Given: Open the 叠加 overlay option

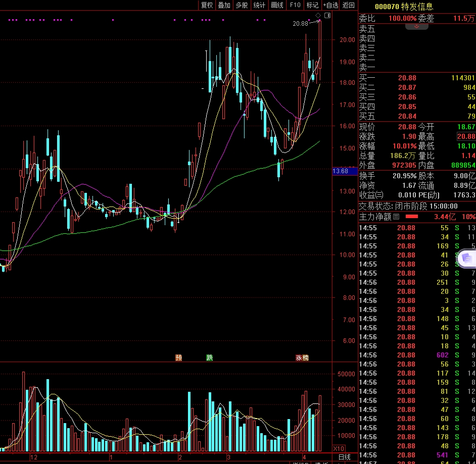Looking at the screenshot, I should pos(224,5).
